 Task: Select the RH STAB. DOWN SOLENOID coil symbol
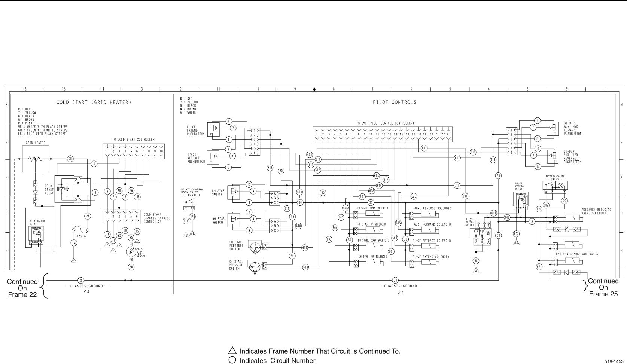click(372, 214)
